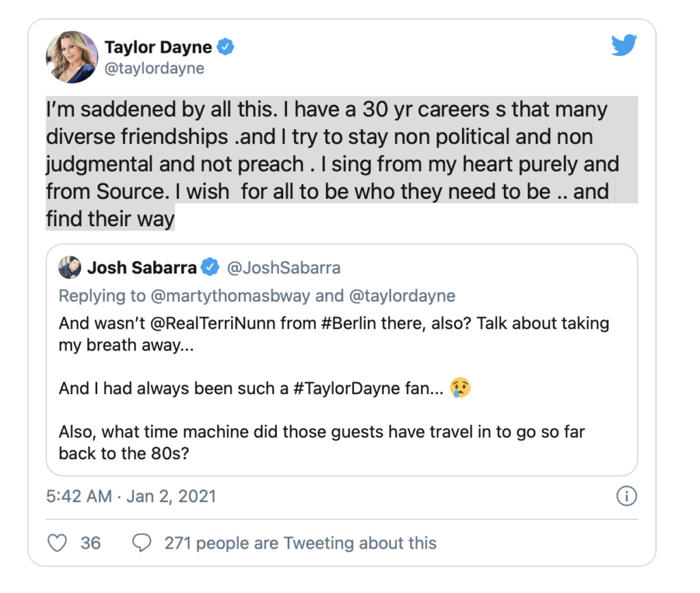Screen dimensions: 700x593
Task: Visit the @taylordayne handle
Action: pos(154,68)
